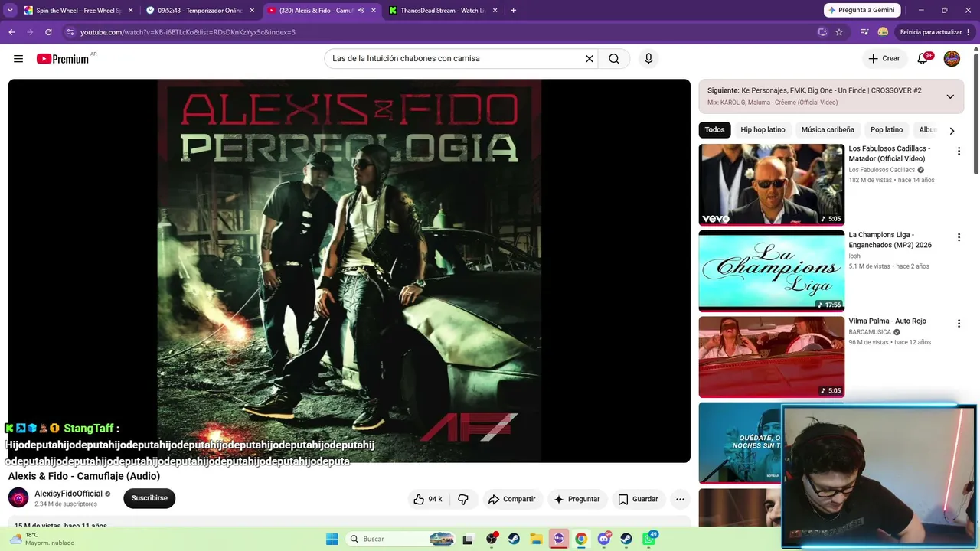
Task: Open the Windows Start menu
Action: [x=332, y=539]
